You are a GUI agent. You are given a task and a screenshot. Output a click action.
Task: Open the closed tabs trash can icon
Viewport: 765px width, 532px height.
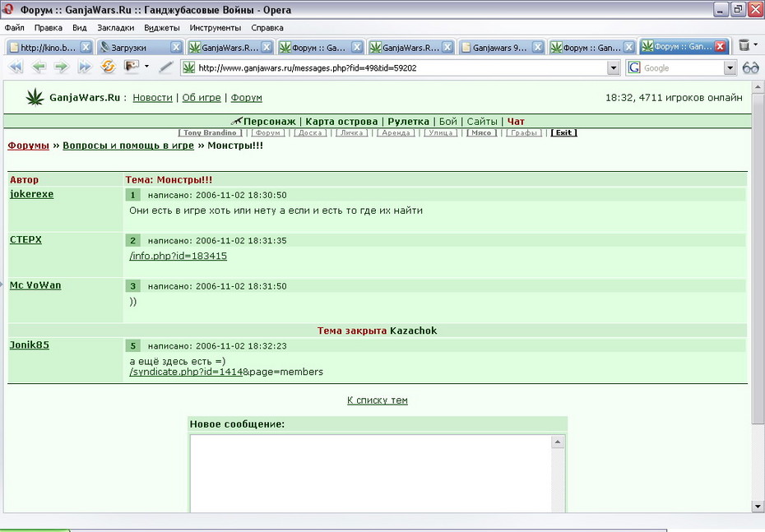click(x=744, y=45)
